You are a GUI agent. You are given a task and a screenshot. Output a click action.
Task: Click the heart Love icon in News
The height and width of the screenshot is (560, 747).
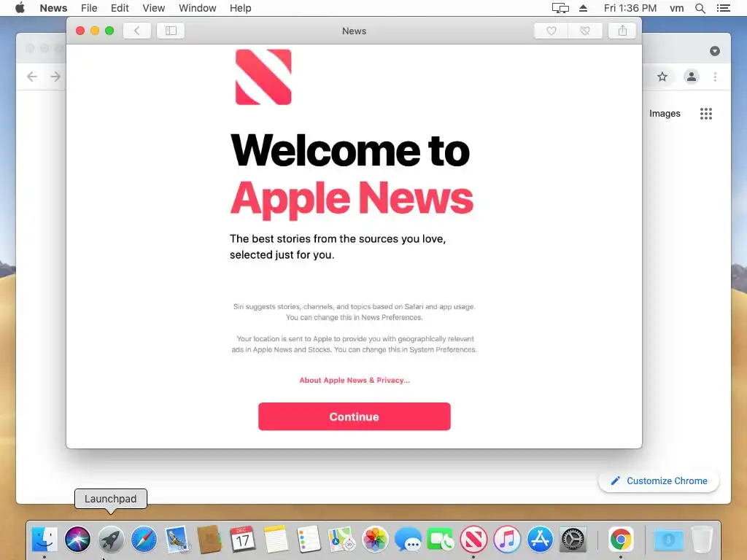(551, 31)
